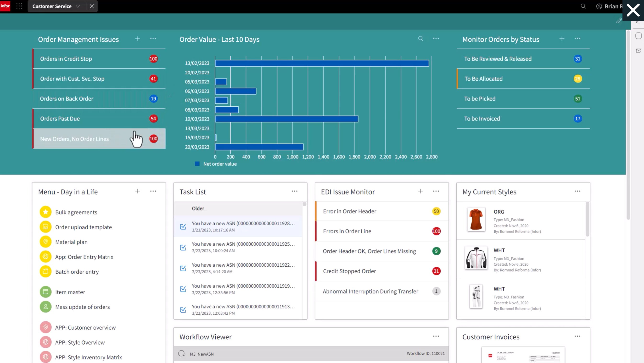
Task: Open Monitor Orders by Status more menu
Action: [577, 39]
